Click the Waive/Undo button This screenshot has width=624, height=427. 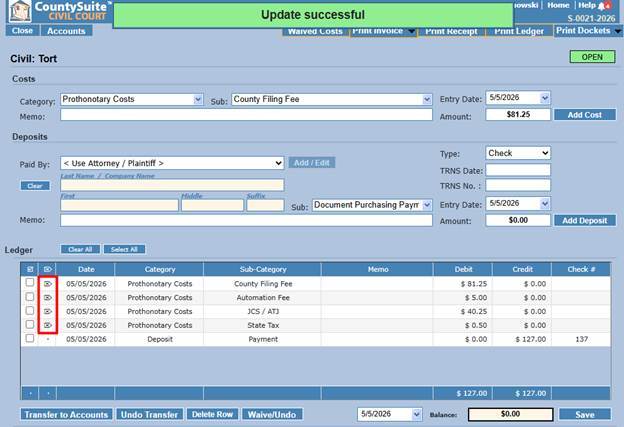[272, 414]
